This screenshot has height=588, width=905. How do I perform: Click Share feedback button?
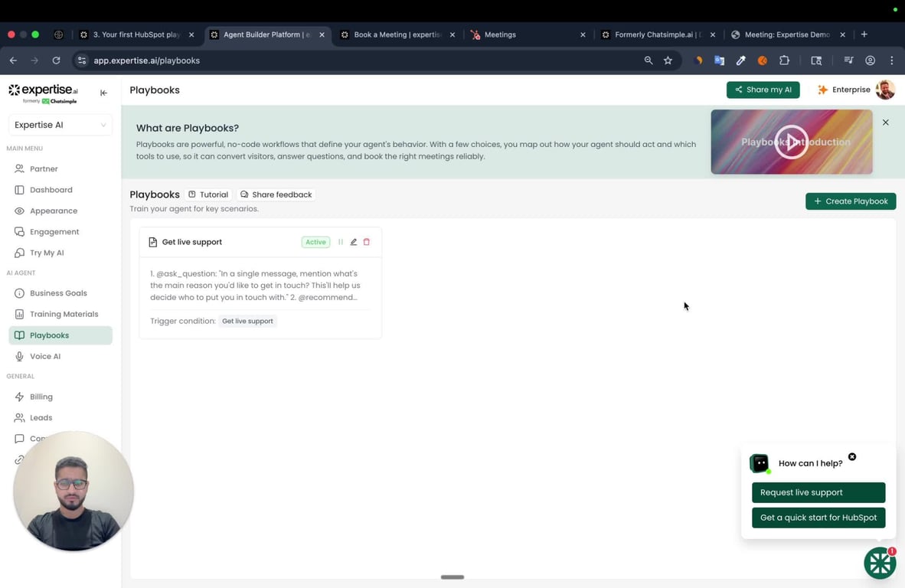point(276,194)
